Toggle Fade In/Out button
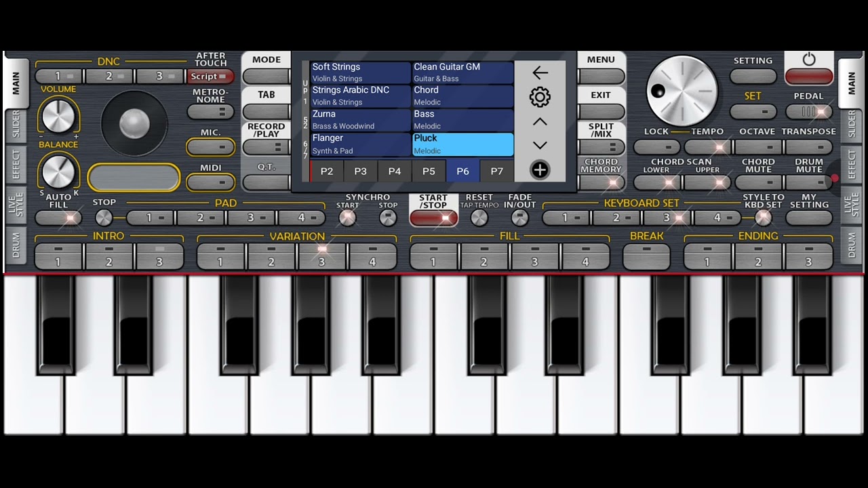This screenshot has height=488, width=868. 519,218
